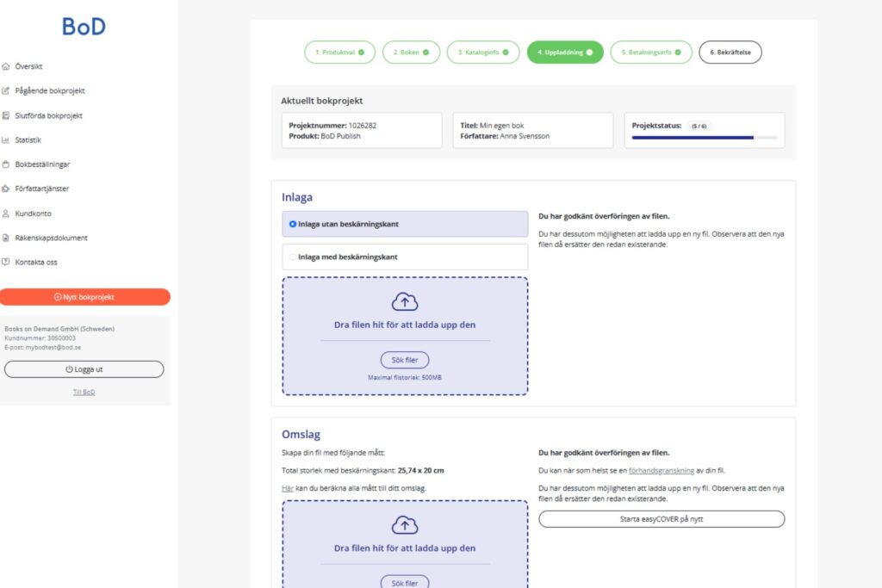Click Författare 'Anna Svensson' text
The image size is (882, 588).
pos(505,136)
